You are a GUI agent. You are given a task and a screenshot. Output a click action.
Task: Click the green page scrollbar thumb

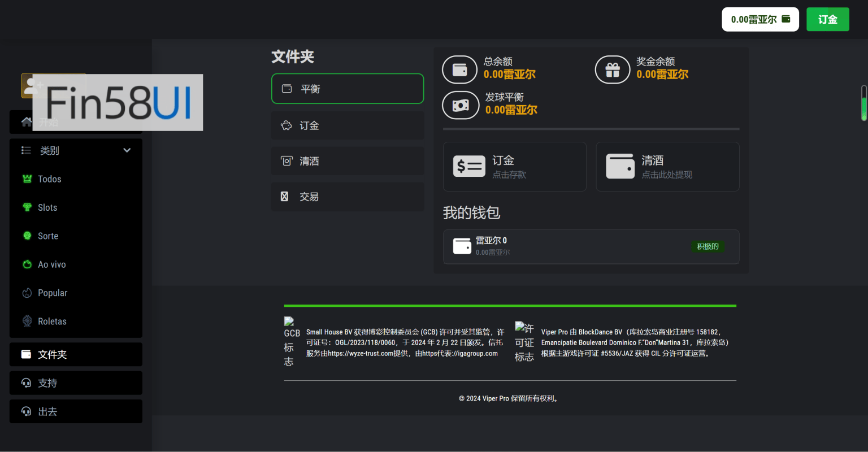(863, 107)
